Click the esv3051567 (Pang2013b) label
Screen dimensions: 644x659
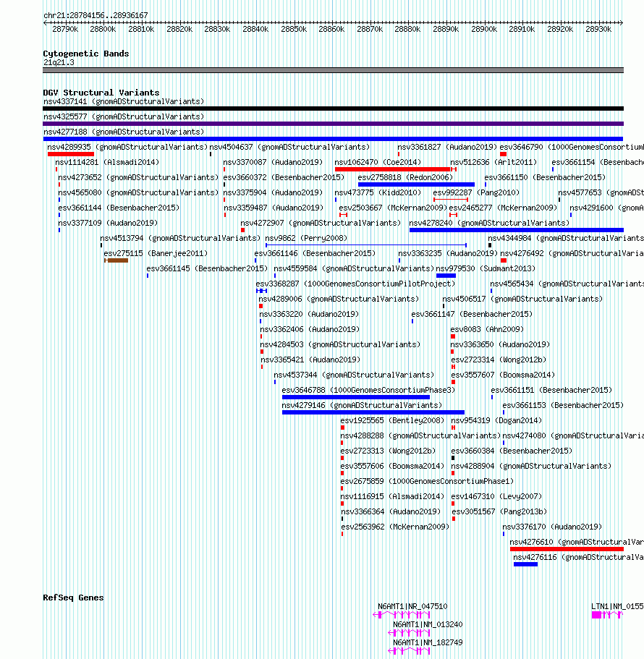[499, 511]
